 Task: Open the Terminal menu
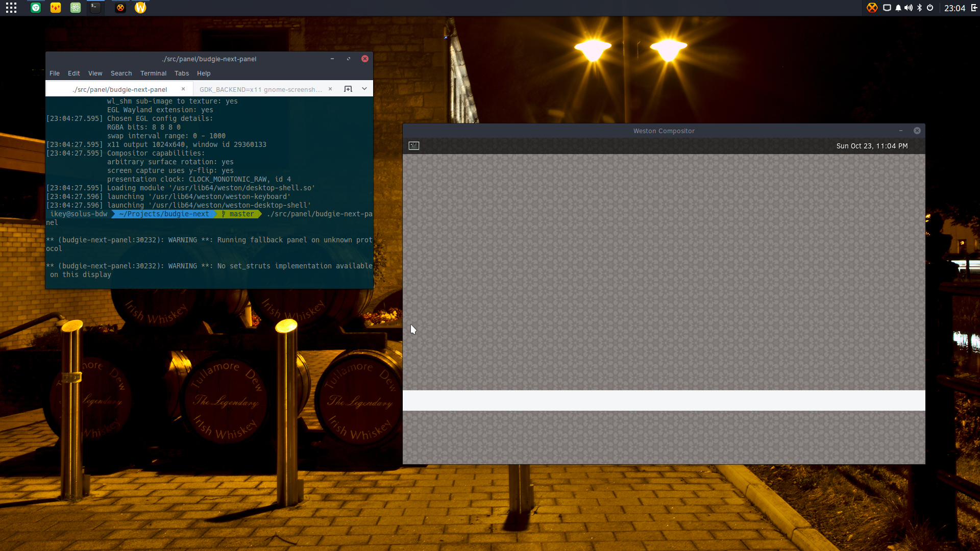coord(154,73)
